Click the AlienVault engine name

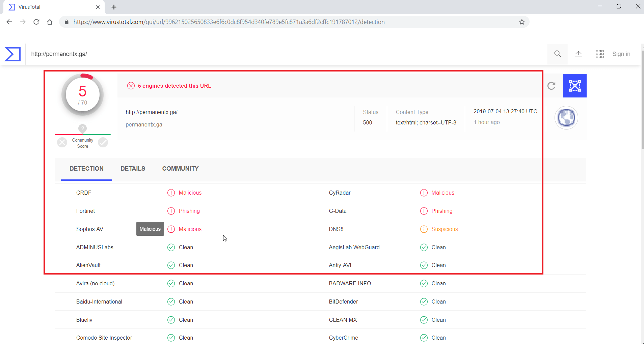88,265
